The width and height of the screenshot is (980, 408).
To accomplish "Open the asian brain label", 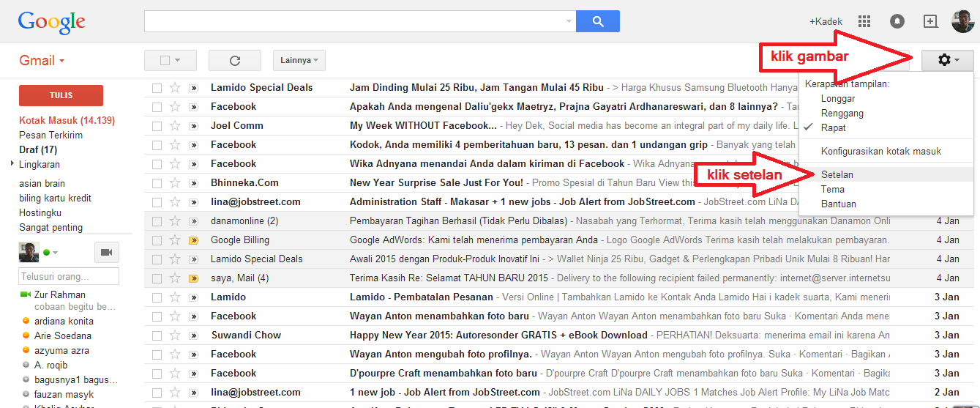I will tap(42, 184).
